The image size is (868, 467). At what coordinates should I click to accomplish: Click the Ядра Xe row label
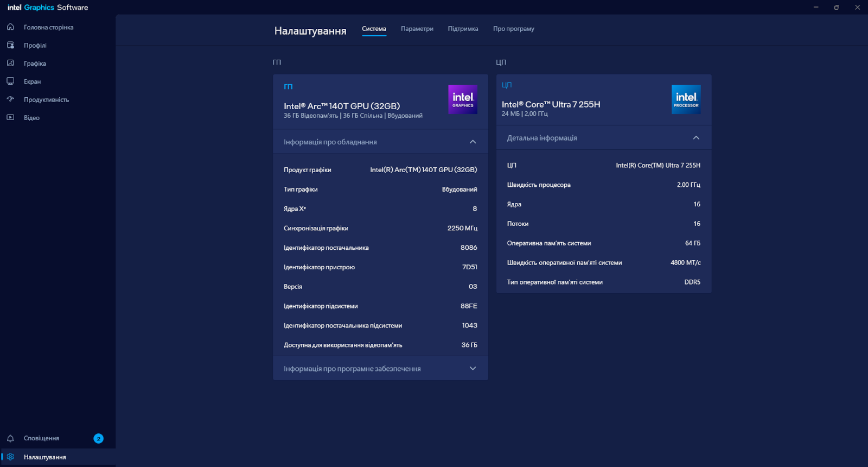pyautogui.click(x=295, y=209)
